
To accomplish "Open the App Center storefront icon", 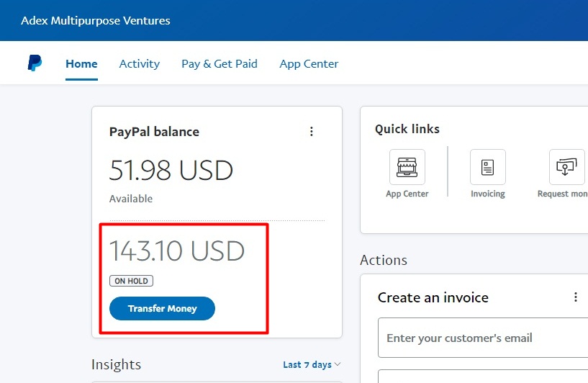I will (407, 167).
